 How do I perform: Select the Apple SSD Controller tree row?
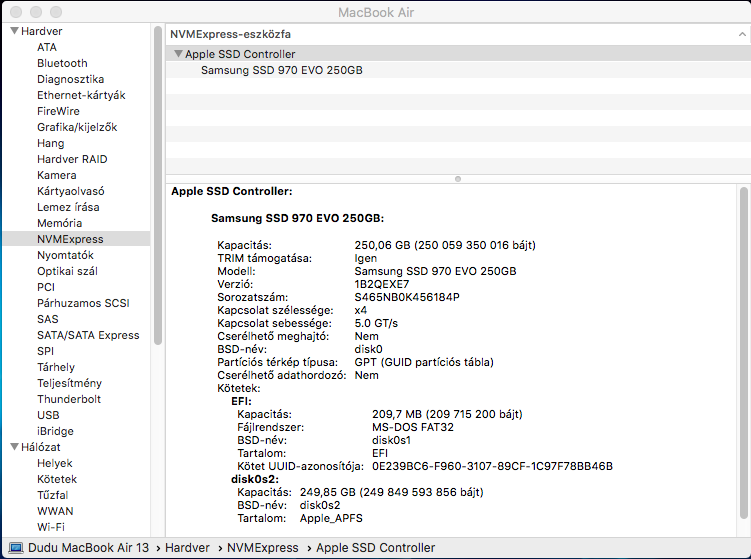pos(458,54)
